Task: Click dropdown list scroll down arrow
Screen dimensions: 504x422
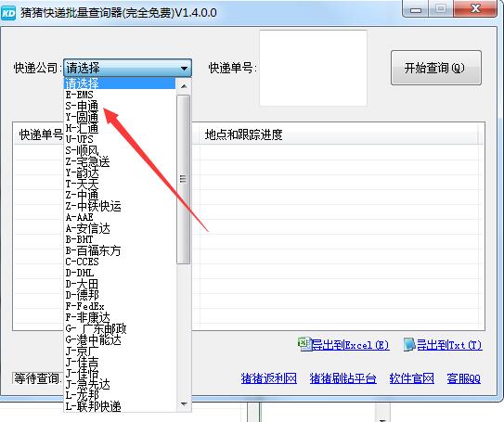Action: point(184,404)
